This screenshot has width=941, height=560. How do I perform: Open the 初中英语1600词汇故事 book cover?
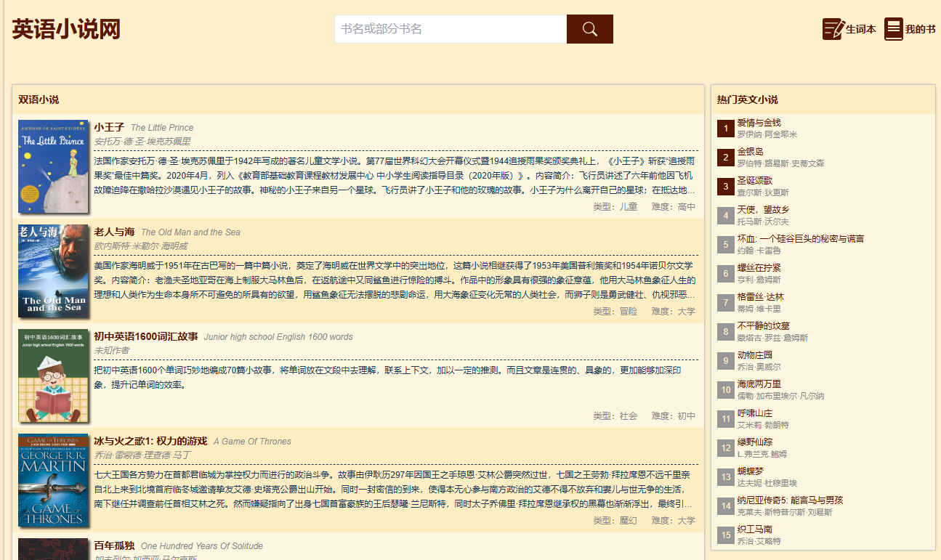point(53,376)
